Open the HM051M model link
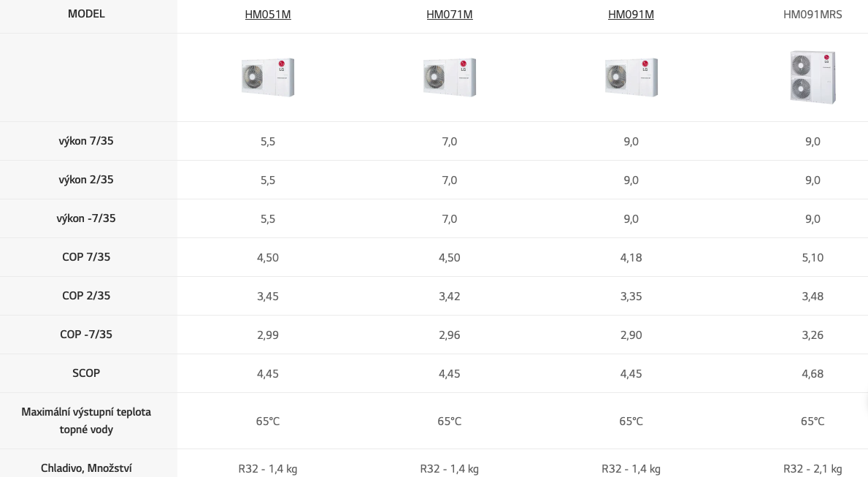This screenshot has height=477, width=868. 268,15
